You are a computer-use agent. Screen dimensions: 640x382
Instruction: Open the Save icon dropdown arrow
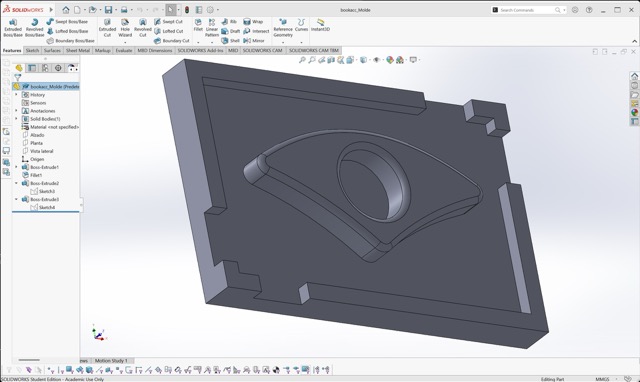click(116, 10)
